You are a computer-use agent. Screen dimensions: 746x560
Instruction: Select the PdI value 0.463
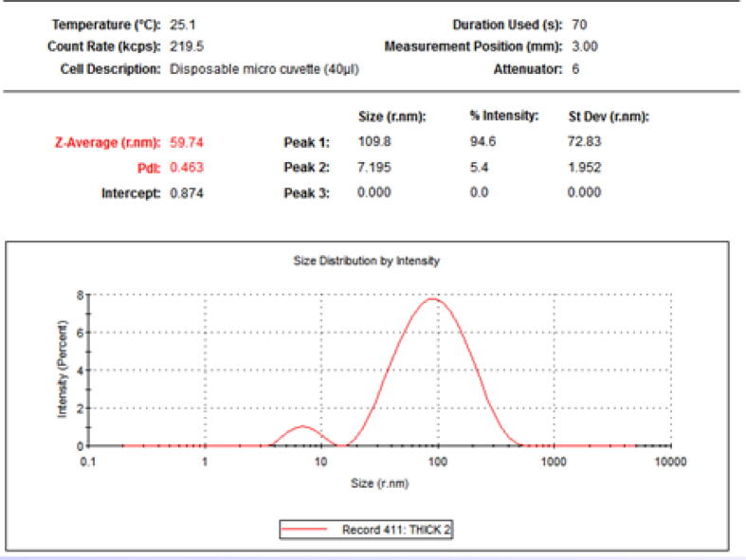pos(186,168)
